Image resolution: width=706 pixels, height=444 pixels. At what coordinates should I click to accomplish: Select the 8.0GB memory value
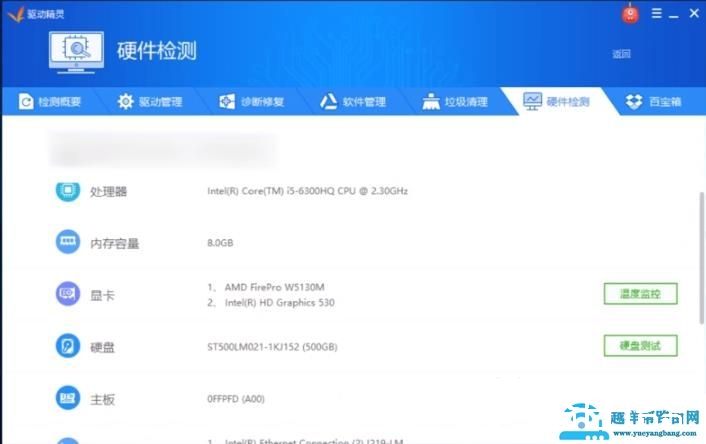pos(220,243)
